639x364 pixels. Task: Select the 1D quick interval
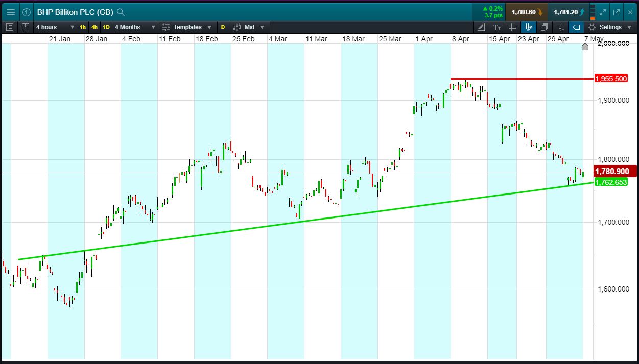[x=106, y=27]
